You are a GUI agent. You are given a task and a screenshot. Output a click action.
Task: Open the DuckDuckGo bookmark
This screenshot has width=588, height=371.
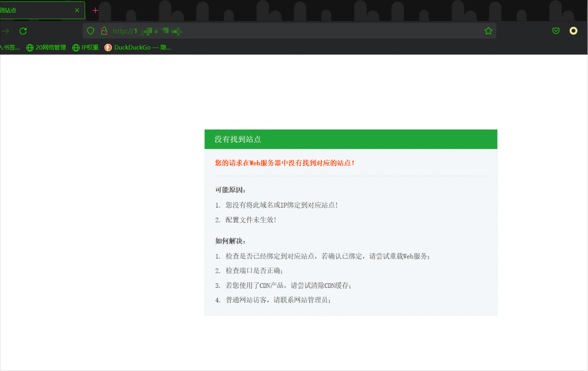138,47
